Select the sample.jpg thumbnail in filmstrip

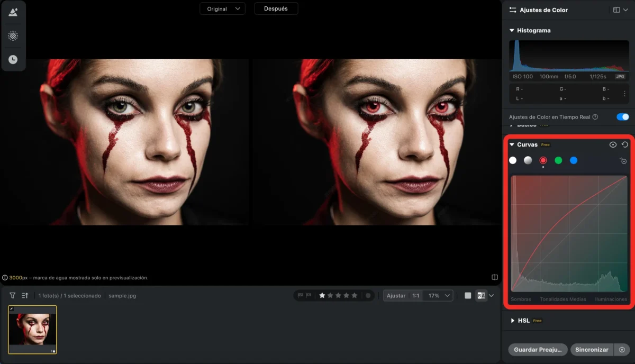tap(32, 329)
